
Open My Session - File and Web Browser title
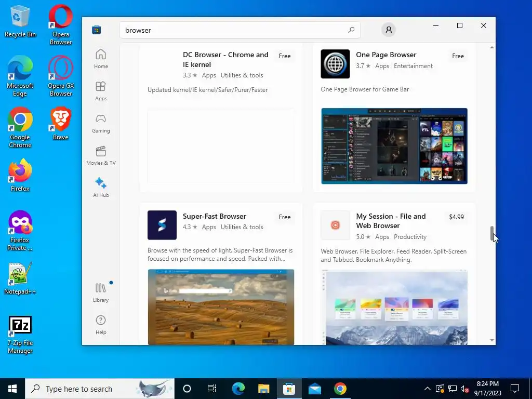391,221
